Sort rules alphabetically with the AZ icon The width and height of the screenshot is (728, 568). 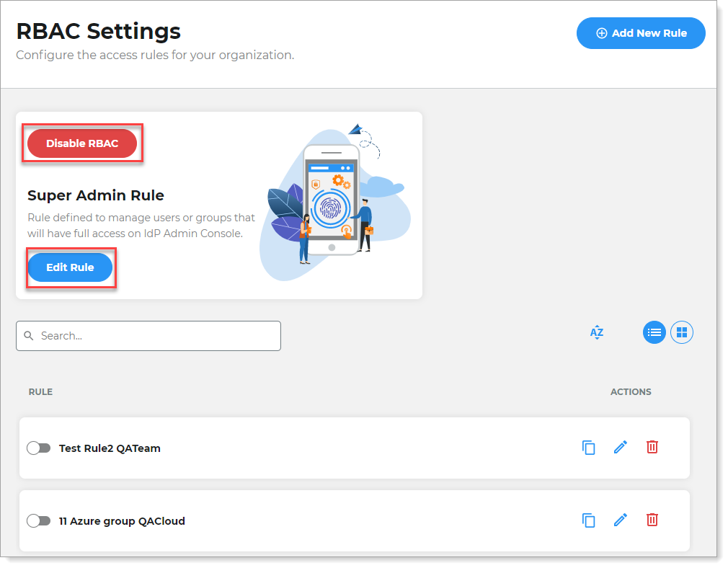click(597, 332)
